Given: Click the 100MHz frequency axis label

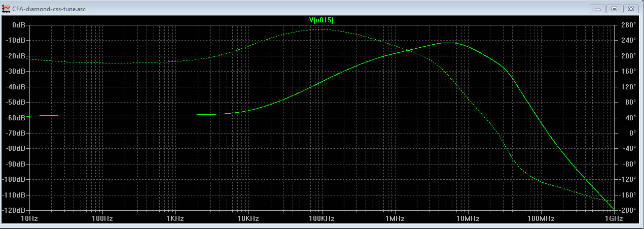Looking at the screenshot, I should point(540,218).
